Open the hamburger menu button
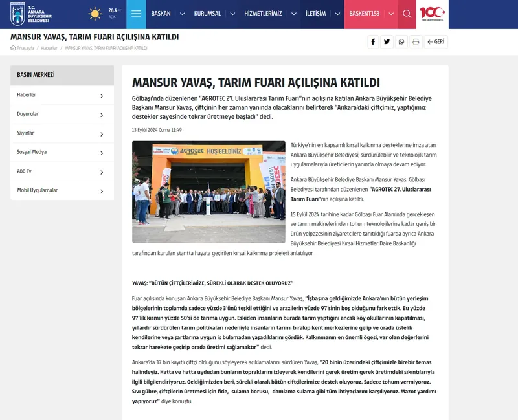 [135, 14]
